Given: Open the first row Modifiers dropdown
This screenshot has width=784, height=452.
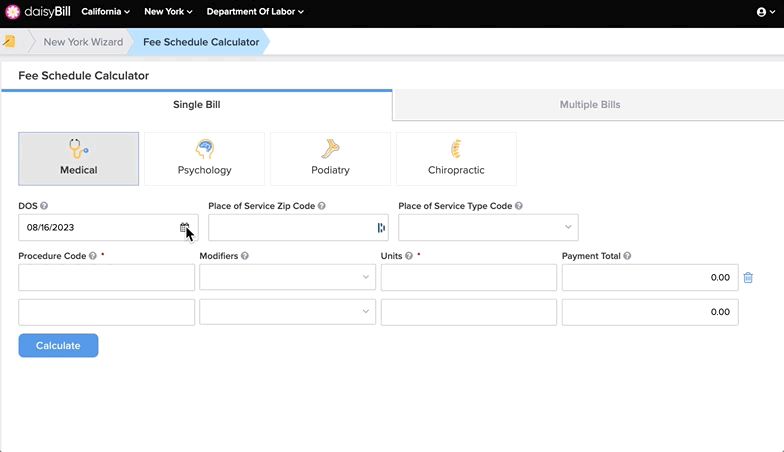Looking at the screenshot, I should 288,277.
